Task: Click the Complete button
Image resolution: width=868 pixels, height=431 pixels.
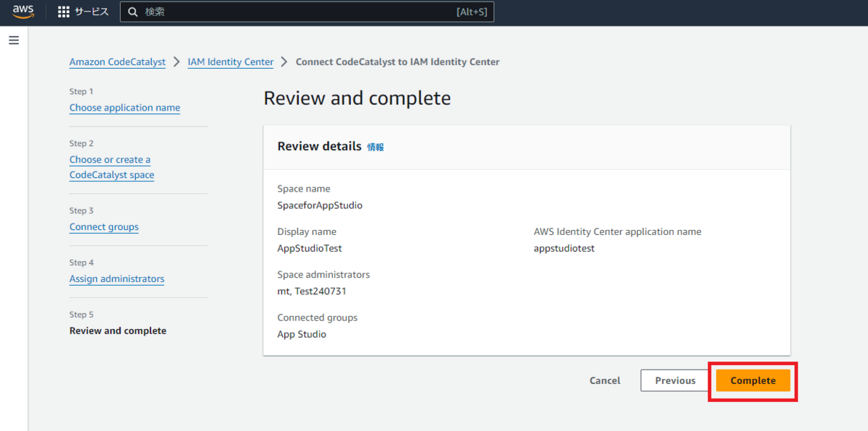Action: click(x=753, y=380)
